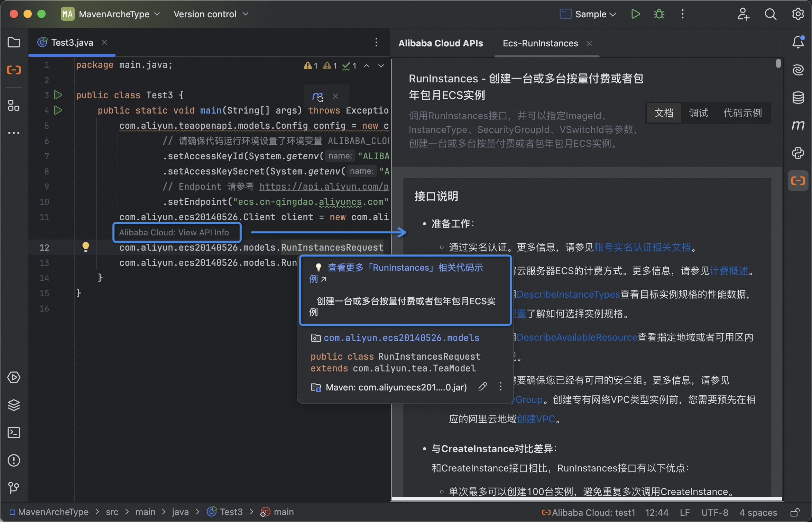Edit source pencil icon in documentation popup
The width and height of the screenshot is (812, 522).
[x=483, y=387]
